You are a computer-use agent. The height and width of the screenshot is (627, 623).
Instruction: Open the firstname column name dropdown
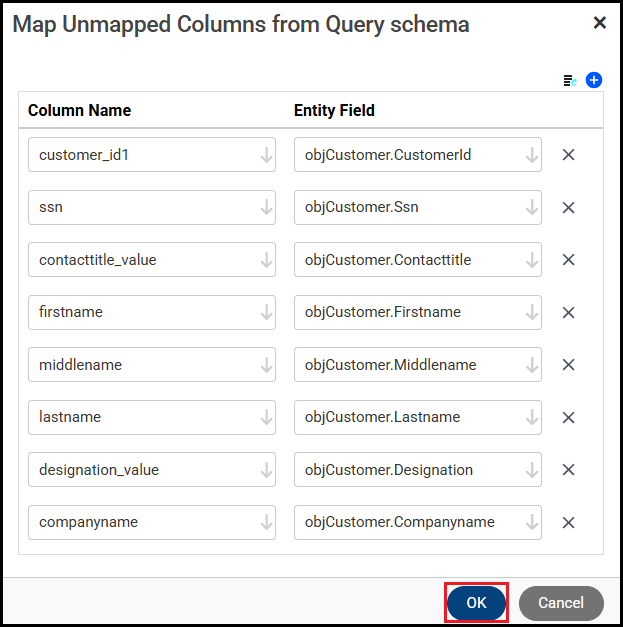tap(266, 313)
